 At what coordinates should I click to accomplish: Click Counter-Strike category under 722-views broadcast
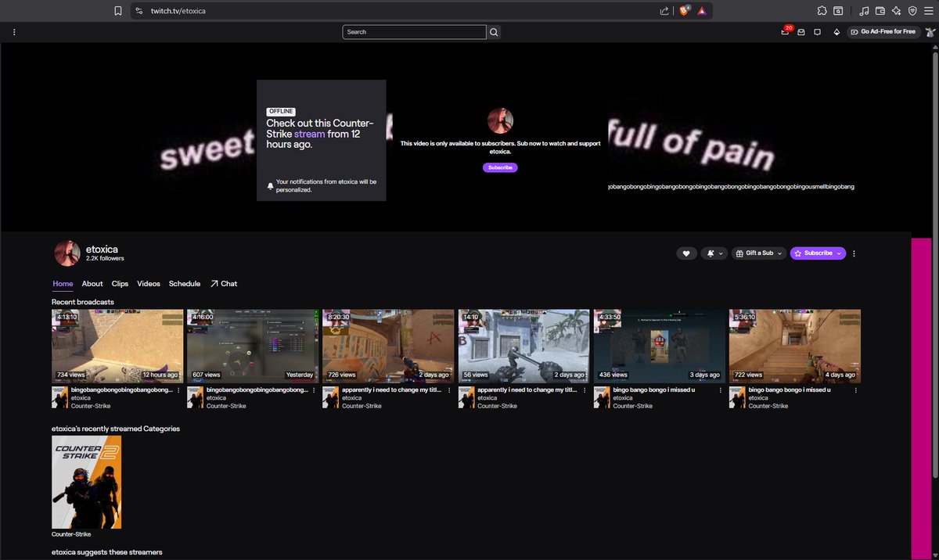point(768,406)
